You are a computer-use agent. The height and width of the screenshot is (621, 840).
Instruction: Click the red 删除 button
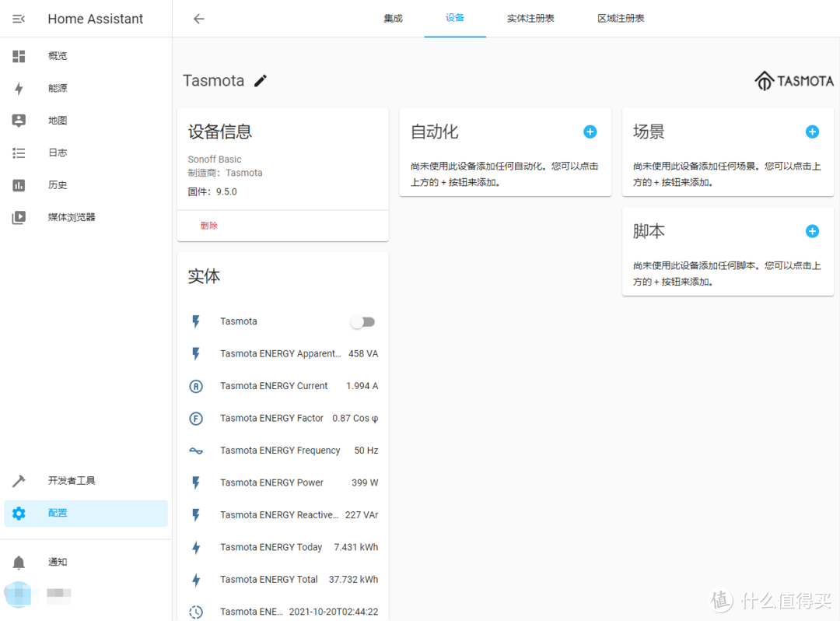(x=209, y=226)
